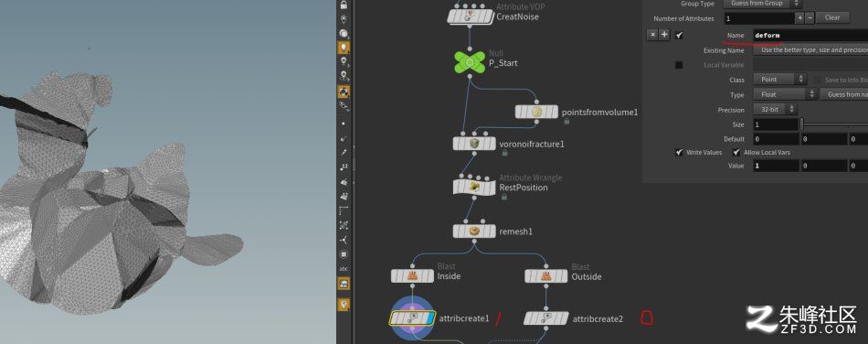This screenshot has width=868, height=344.
Task: Open the Precision 32-bit dropdown
Action: click(776, 110)
